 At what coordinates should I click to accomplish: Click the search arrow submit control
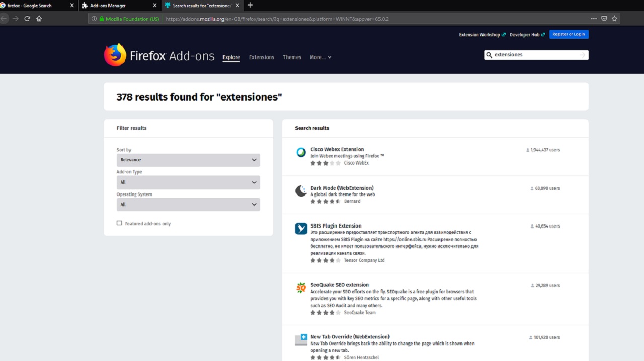pos(583,55)
